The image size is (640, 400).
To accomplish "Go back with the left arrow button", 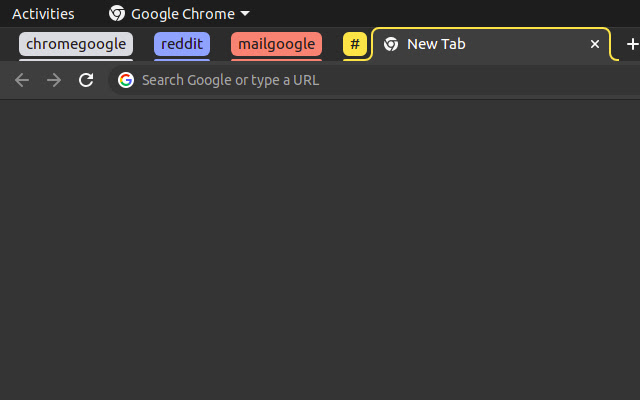I will pyautogui.click(x=22, y=80).
